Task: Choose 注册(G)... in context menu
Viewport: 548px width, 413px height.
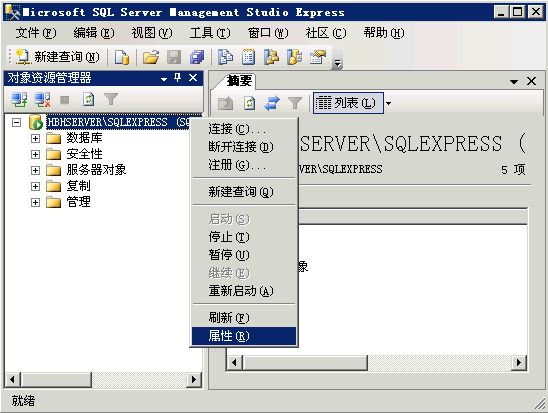Action: [244, 165]
